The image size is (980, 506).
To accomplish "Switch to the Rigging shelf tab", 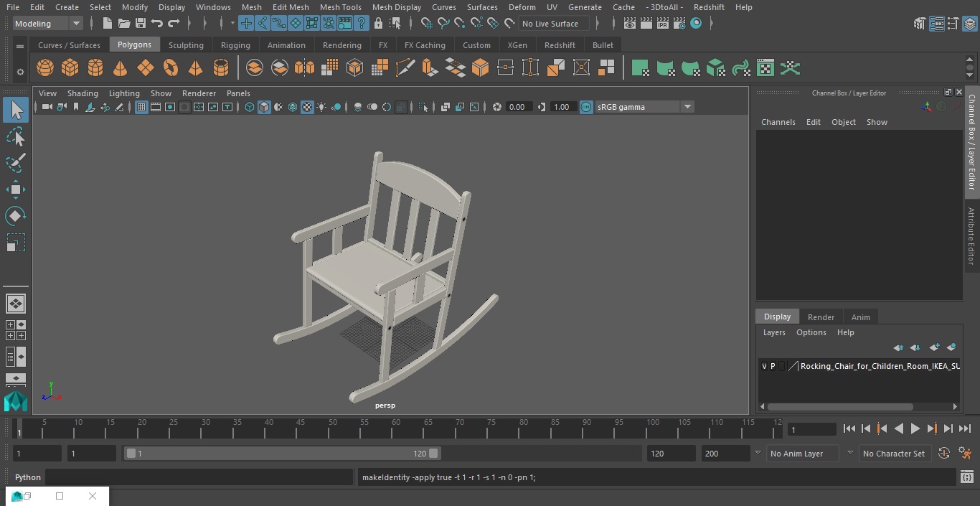I will (x=235, y=45).
